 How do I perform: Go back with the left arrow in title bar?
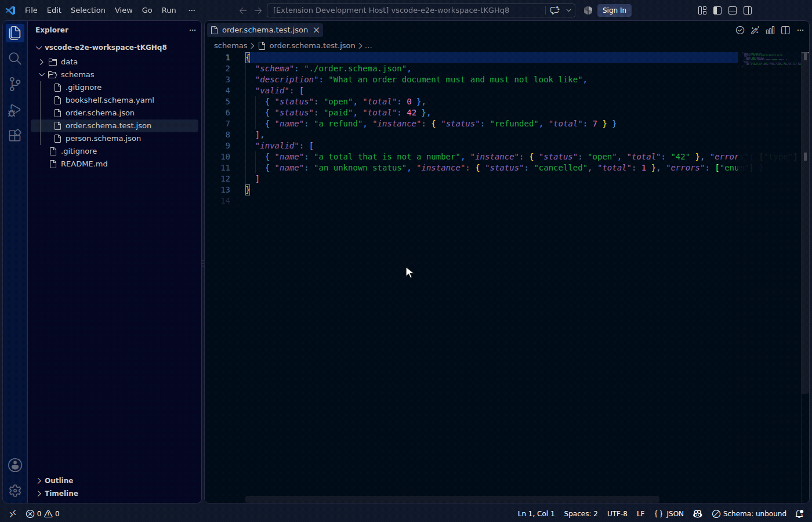243,10
